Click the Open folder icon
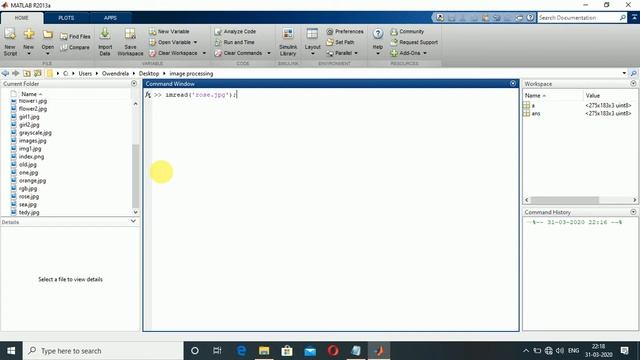Screen dimensions: 640x360 click(x=48, y=35)
